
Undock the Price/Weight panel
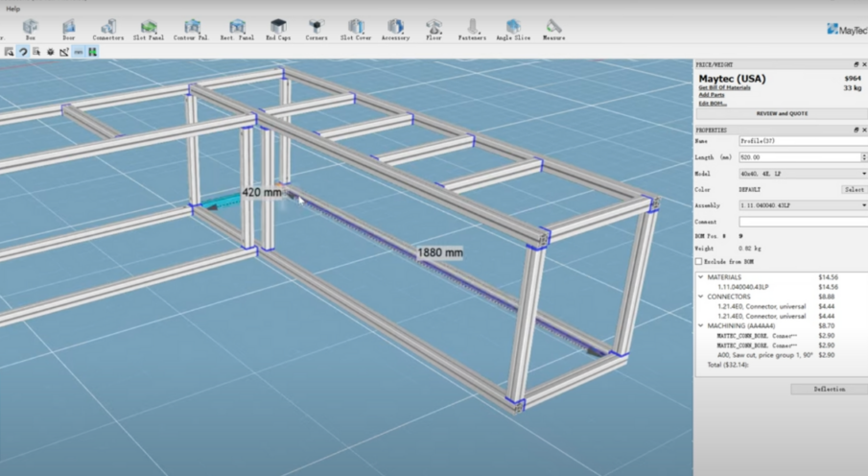pyautogui.click(x=856, y=64)
